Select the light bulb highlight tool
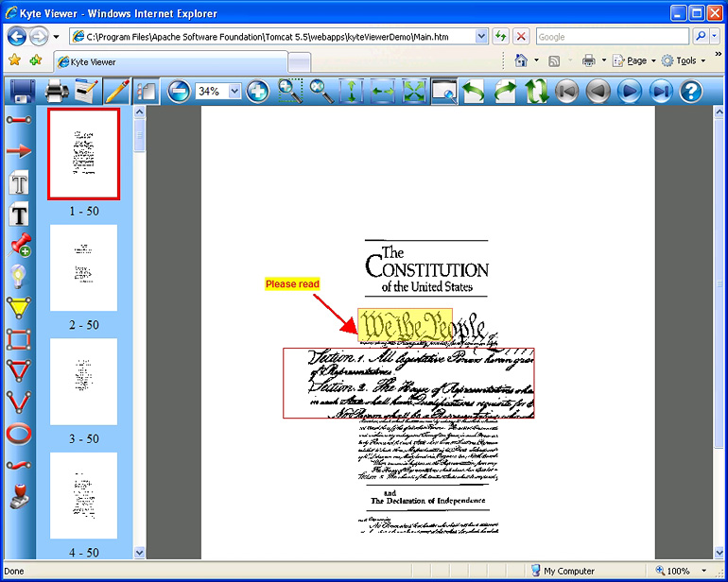Viewport: 728px width, 582px height. click(x=18, y=277)
